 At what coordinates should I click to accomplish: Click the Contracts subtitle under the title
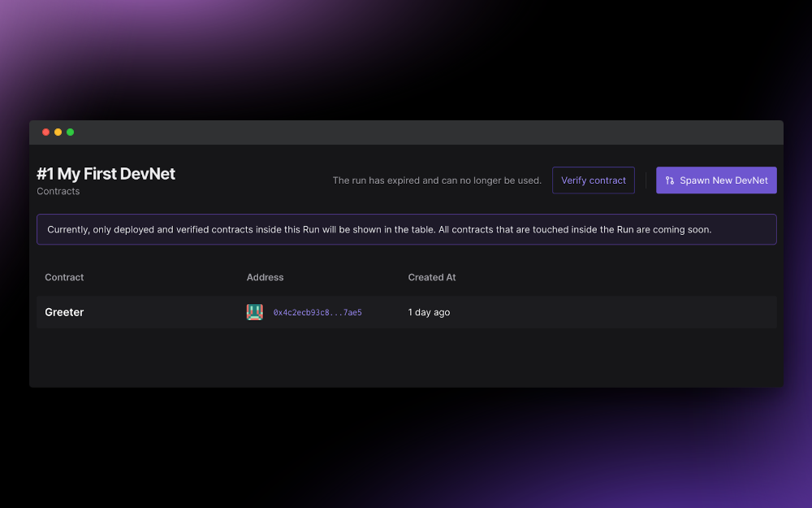click(x=58, y=191)
